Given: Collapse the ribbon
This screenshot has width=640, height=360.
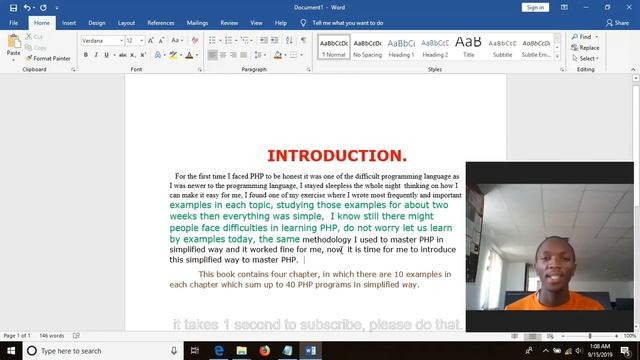Looking at the screenshot, I should click(633, 70).
